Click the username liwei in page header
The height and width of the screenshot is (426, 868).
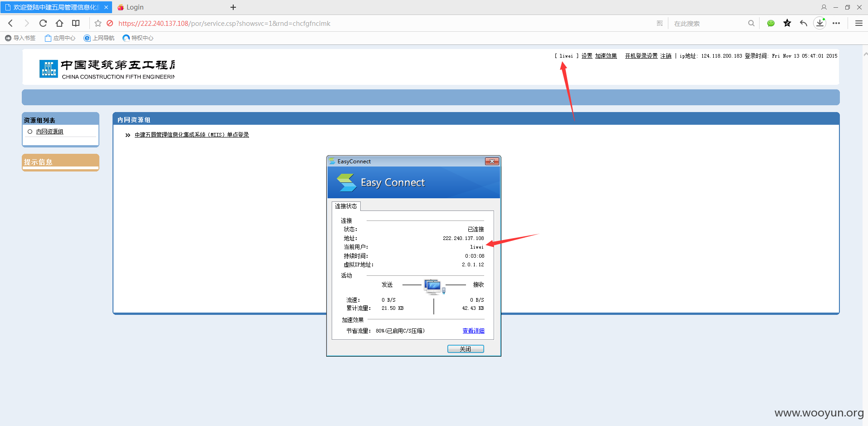pos(566,56)
